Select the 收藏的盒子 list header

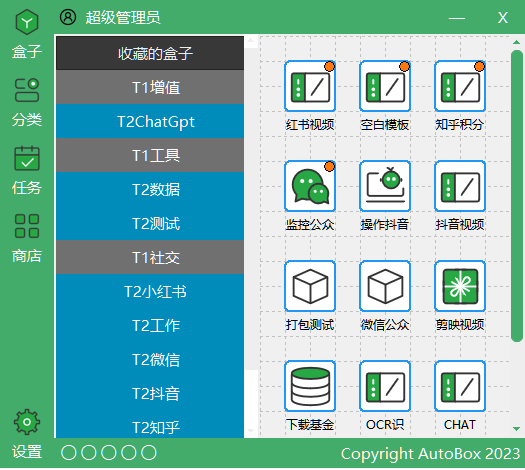pyautogui.click(x=150, y=53)
